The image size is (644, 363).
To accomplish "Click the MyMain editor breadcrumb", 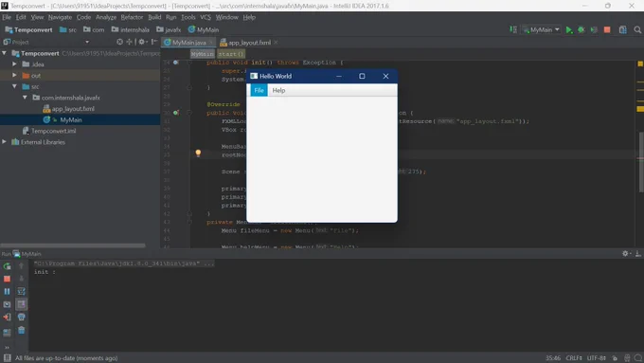I will tap(202, 54).
